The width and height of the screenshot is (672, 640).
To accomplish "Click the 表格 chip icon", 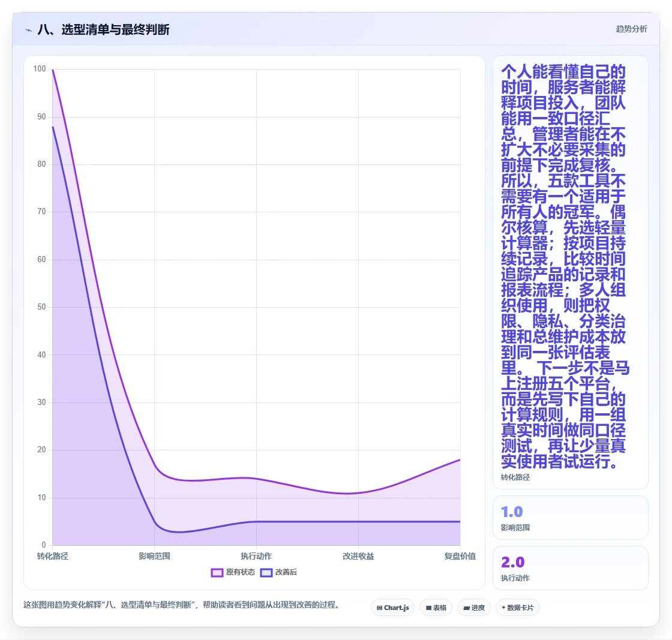I will [x=428, y=608].
